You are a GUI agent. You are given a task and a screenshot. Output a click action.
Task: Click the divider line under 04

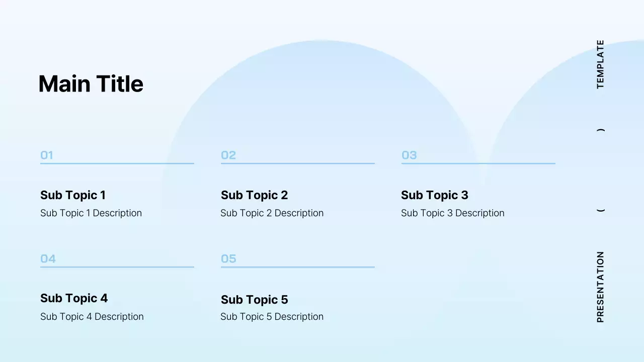click(x=117, y=267)
